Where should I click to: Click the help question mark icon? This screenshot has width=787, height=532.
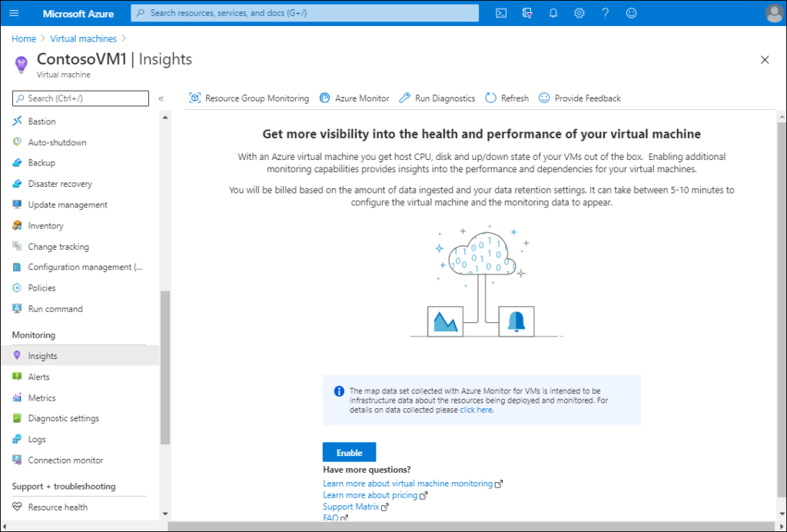[x=606, y=13]
